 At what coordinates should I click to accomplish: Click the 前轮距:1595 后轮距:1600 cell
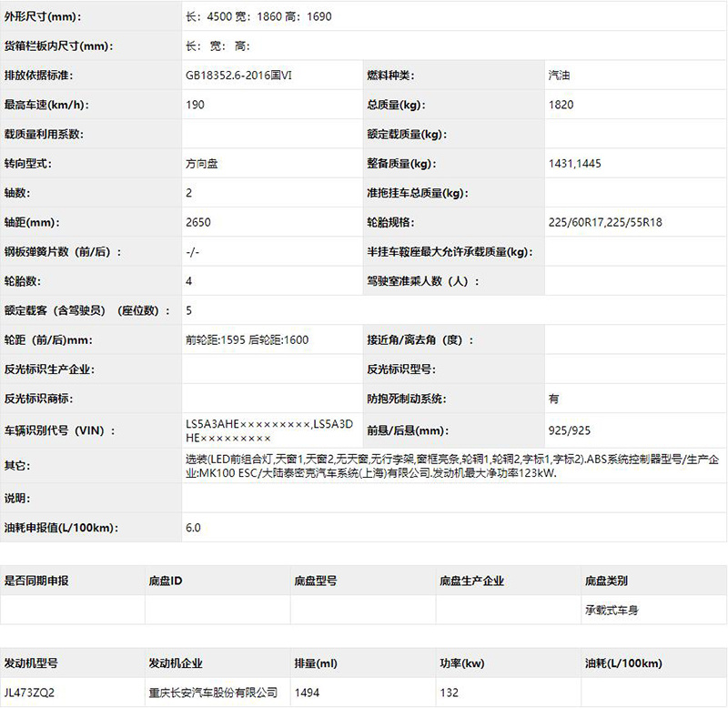click(x=247, y=339)
